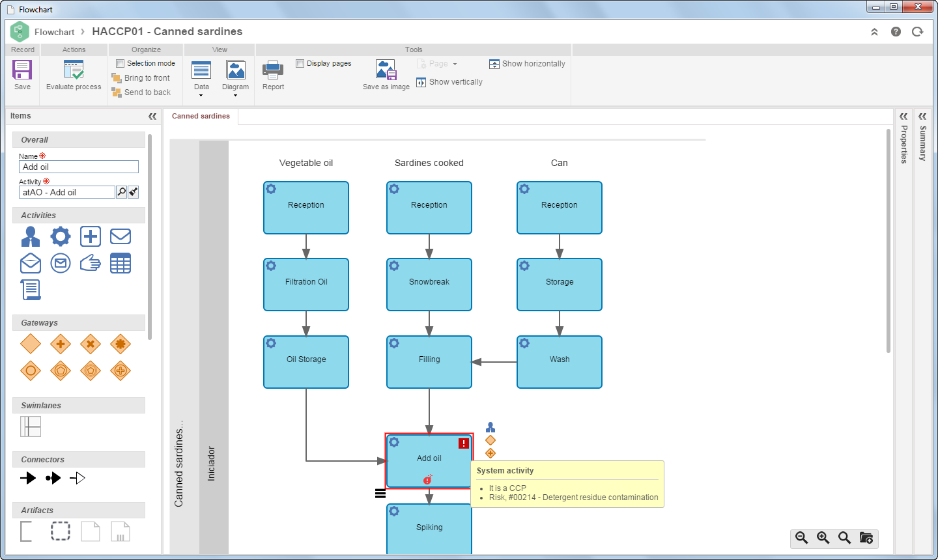Viewport: 938px width, 560px height.
Task: Click the Name input field
Action: 79,167
